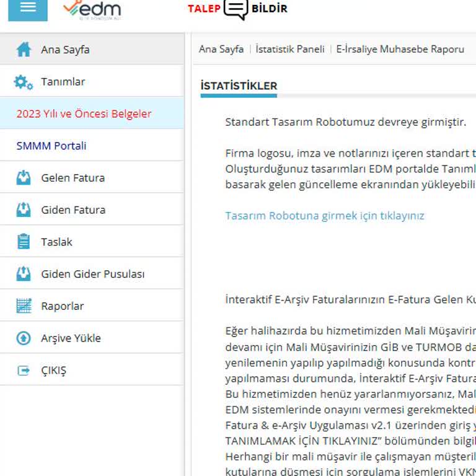Viewport: 476px width, 476px height.
Task: Open the Talep Bildir request icon
Action: [236, 9]
